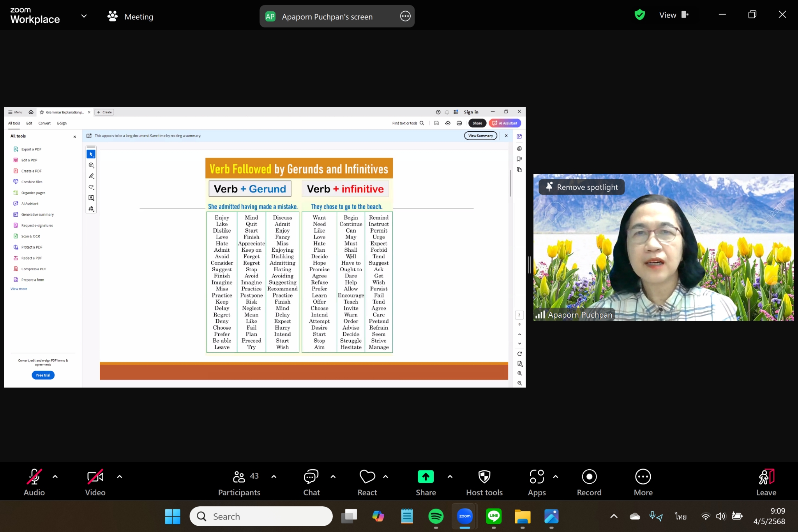Viewport: 798px width, 532px height.
Task: Choose the Select arrow tool in quick toolbar
Action: (91, 154)
